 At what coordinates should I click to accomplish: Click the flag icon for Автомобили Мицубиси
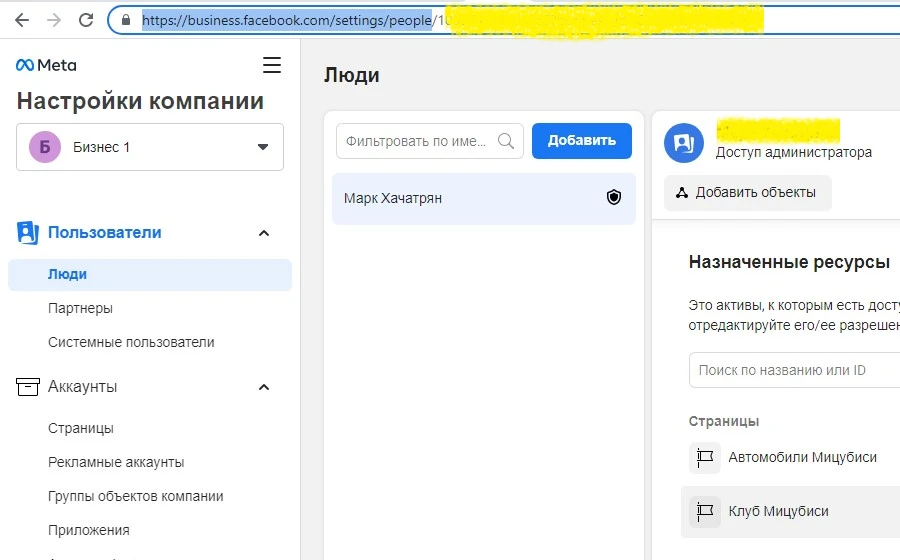[x=705, y=458]
